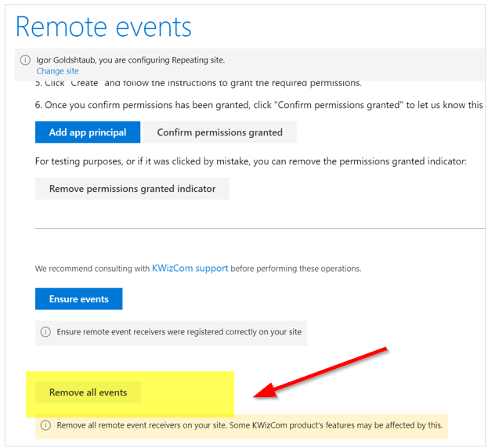Image resolution: width=488 pixels, height=448 pixels.
Task: Click the 'For testing purposes' paragraph
Action: [251, 161]
